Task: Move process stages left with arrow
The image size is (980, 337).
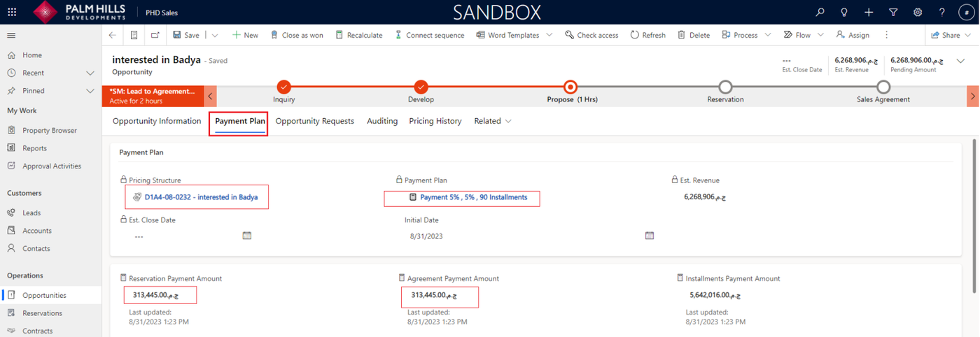Action: 211,96
